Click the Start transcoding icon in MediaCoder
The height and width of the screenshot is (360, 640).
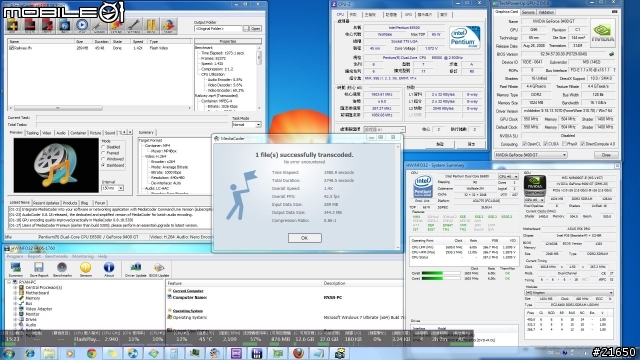(169, 25)
